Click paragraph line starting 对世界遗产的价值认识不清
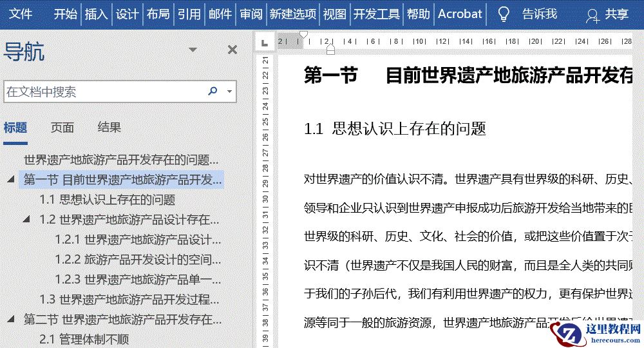The height and width of the screenshot is (348, 644). pos(468,179)
